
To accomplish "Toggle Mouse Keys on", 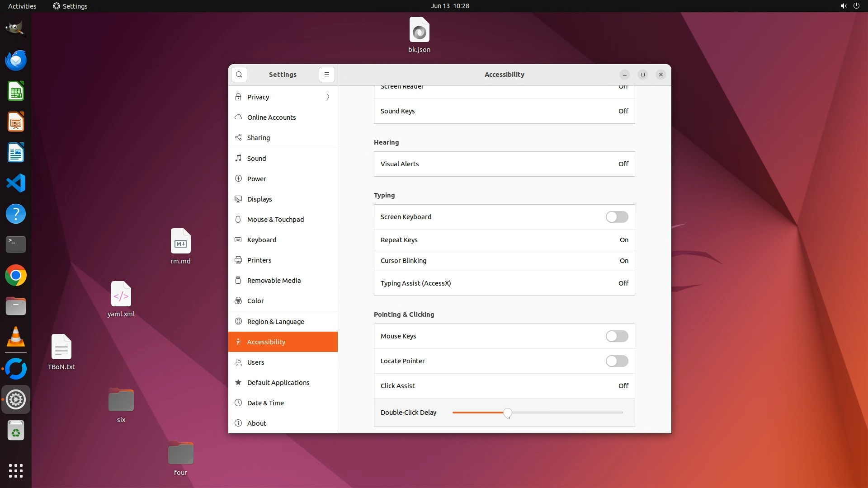I will (617, 336).
